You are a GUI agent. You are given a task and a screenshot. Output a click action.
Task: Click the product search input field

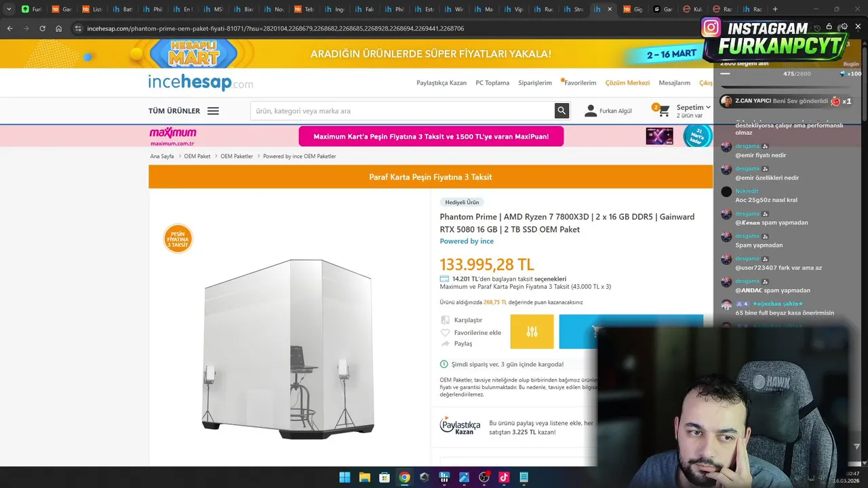click(403, 110)
